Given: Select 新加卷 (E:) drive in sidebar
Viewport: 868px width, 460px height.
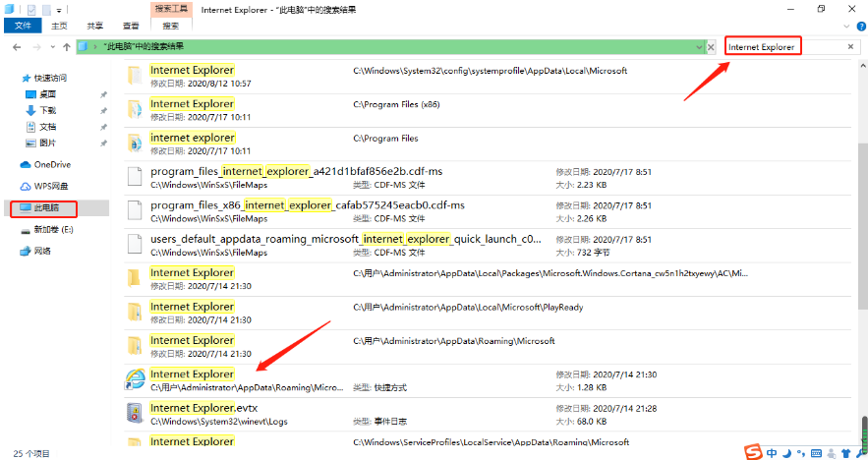Looking at the screenshot, I should point(54,229).
